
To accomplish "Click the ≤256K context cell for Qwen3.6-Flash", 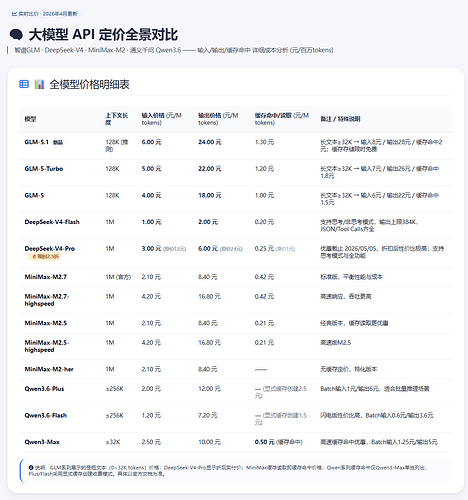I will [114, 415].
